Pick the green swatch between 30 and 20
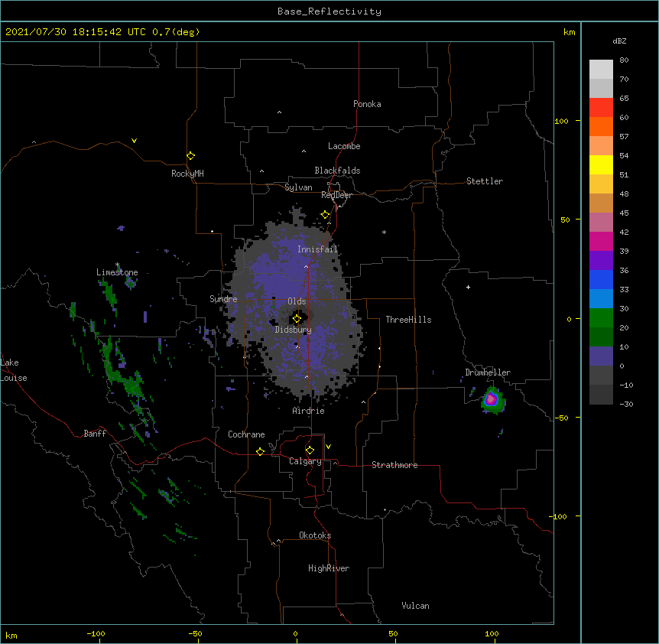Viewport: 659px width, 644px height. (601, 318)
